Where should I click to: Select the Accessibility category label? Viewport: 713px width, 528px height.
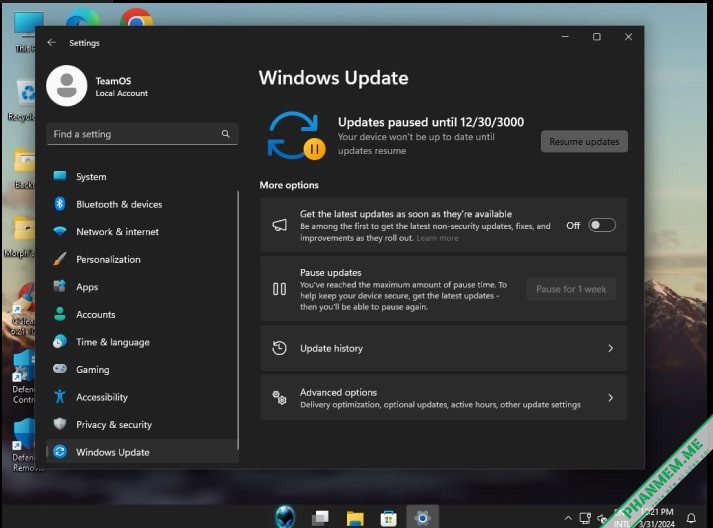(x=102, y=397)
